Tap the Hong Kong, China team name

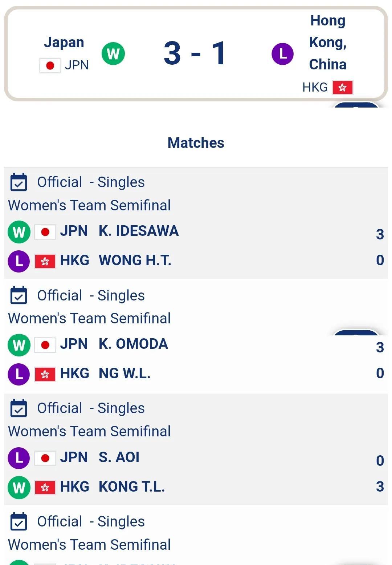tap(327, 43)
